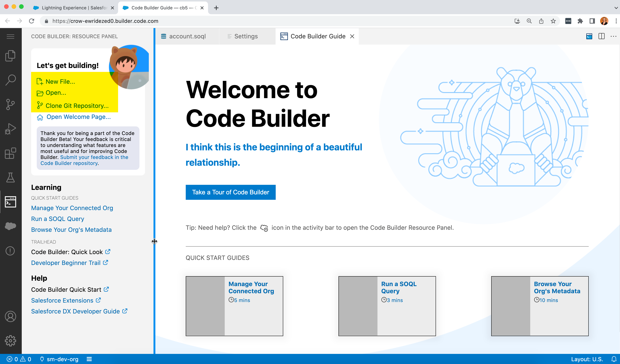Screen dimensions: 620x364
Task: Select the Code Builder terminal icon in activity bar
Action: (10, 202)
